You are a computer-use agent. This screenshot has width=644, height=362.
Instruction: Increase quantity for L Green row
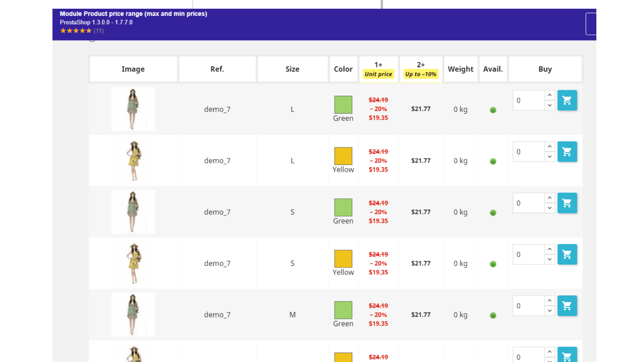tap(549, 95)
